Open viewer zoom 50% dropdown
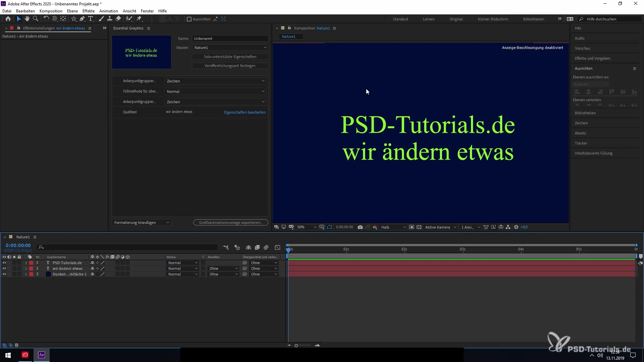 (x=306, y=227)
